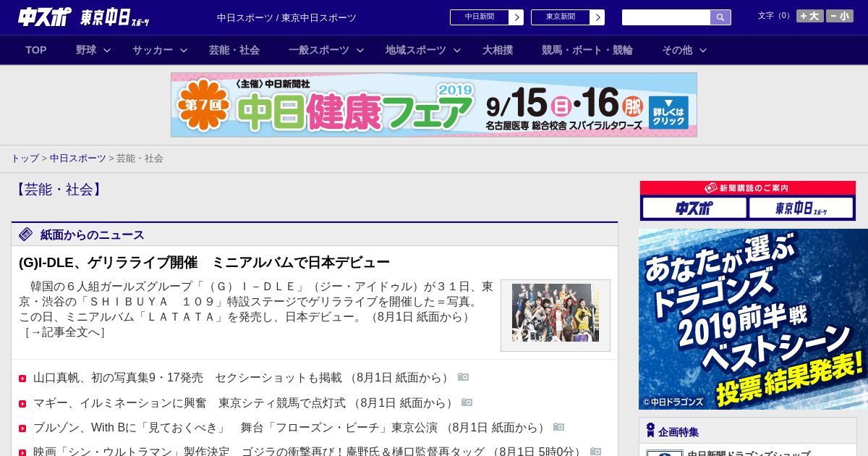Click arrow next to 東京新聞 button
Viewport: 868px width, 456px height.
[597, 17]
